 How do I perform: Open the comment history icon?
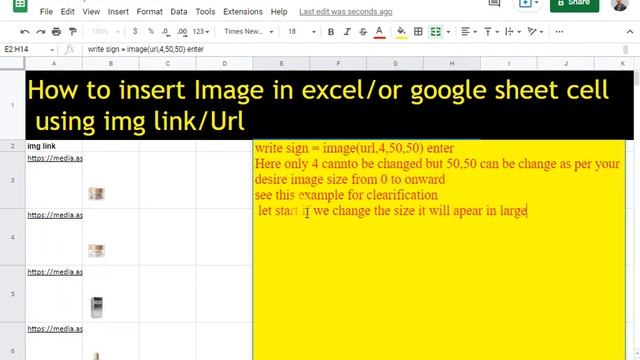point(494,4)
